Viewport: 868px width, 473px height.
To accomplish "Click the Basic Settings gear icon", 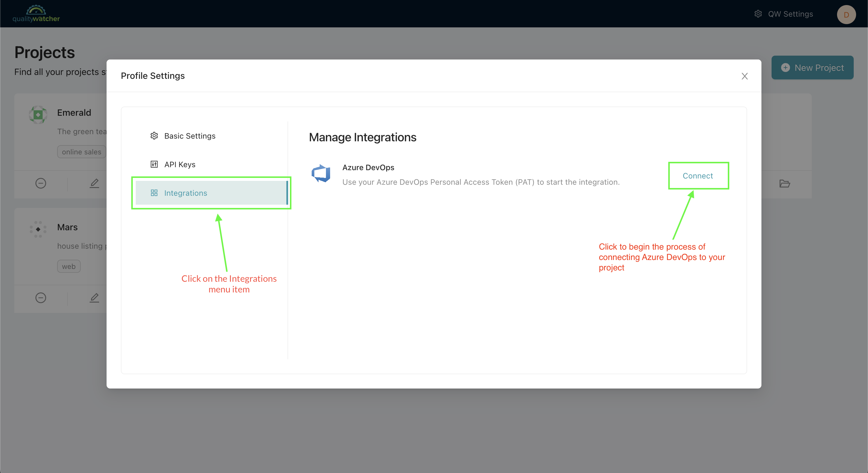I will click(x=154, y=136).
